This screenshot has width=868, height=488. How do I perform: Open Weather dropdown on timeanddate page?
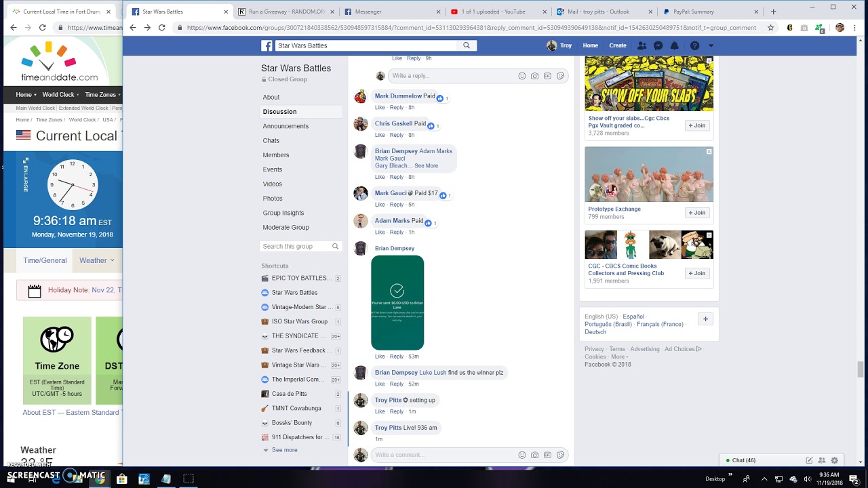click(x=97, y=260)
